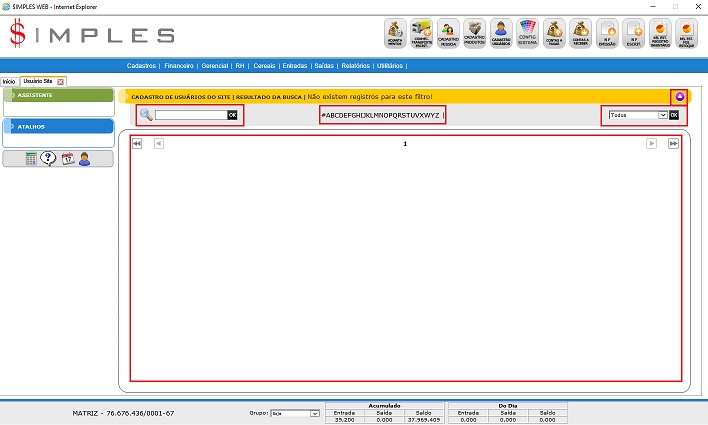Open the Financeiro menu
This screenshot has width=708, height=425.
pyautogui.click(x=178, y=64)
